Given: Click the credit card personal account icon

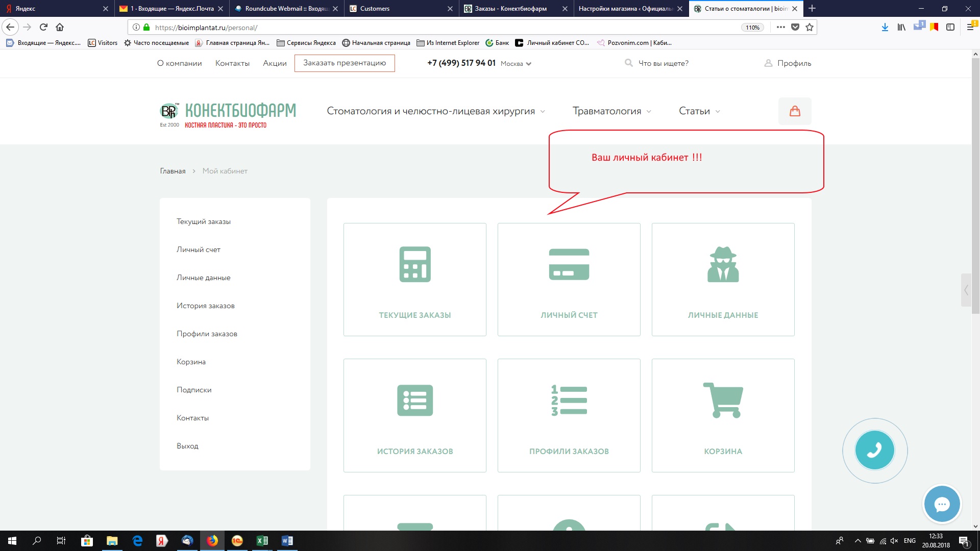Looking at the screenshot, I should (x=569, y=264).
